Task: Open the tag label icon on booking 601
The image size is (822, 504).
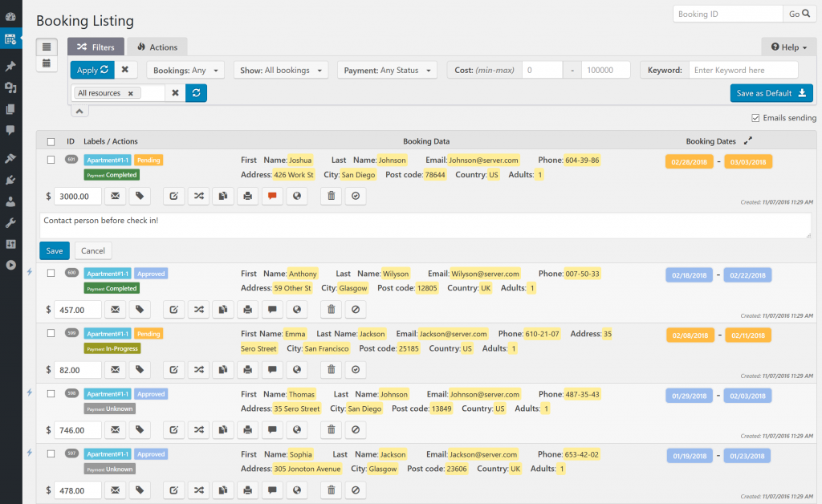Action: pos(138,196)
